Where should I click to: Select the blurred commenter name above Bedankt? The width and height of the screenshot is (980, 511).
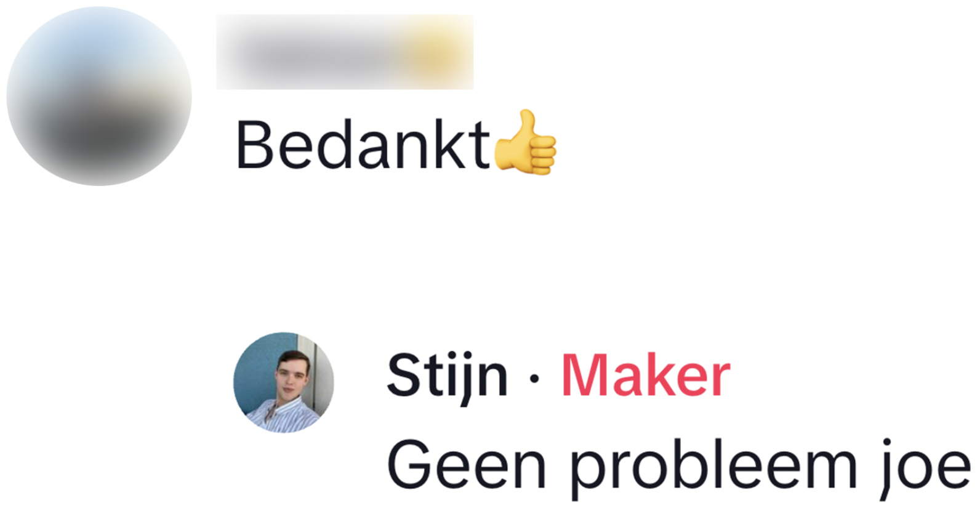pyautogui.click(x=345, y=52)
